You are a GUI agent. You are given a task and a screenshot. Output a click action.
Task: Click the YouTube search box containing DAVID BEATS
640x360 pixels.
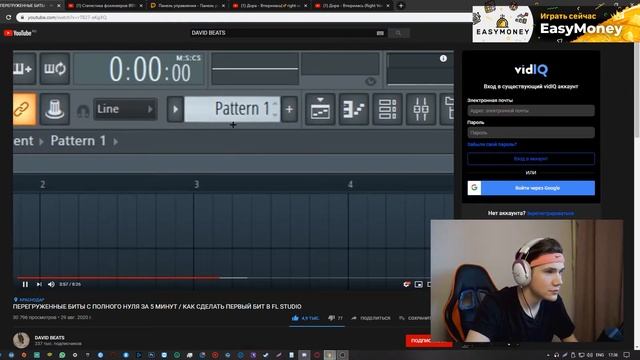pyautogui.click(x=288, y=33)
